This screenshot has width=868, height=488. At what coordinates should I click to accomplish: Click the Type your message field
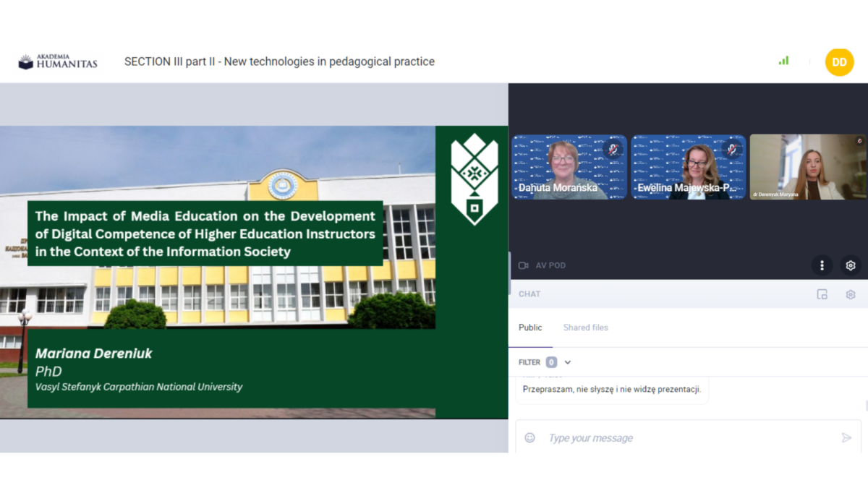tap(687, 437)
